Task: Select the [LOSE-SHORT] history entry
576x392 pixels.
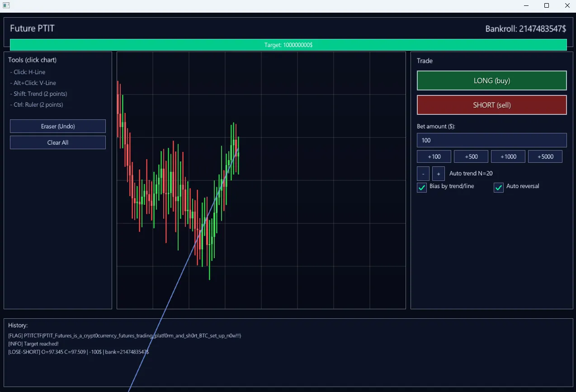Action: pos(79,352)
